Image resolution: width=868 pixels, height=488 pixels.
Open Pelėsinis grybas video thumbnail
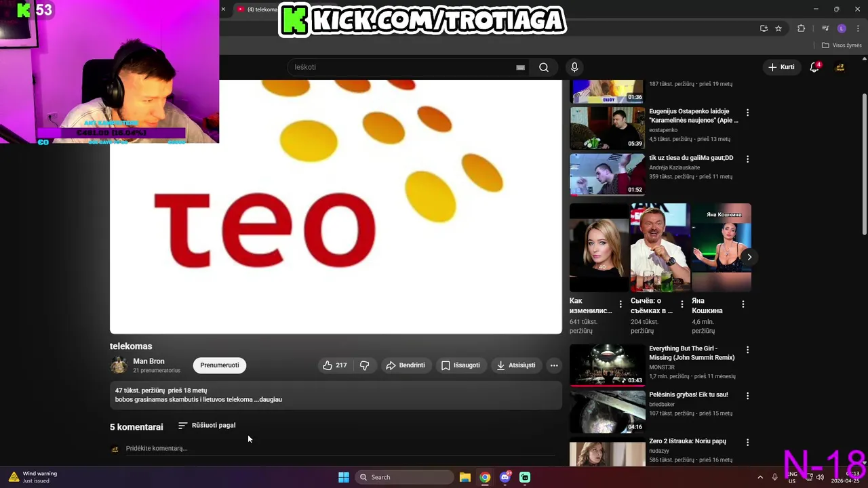pyautogui.click(x=607, y=411)
